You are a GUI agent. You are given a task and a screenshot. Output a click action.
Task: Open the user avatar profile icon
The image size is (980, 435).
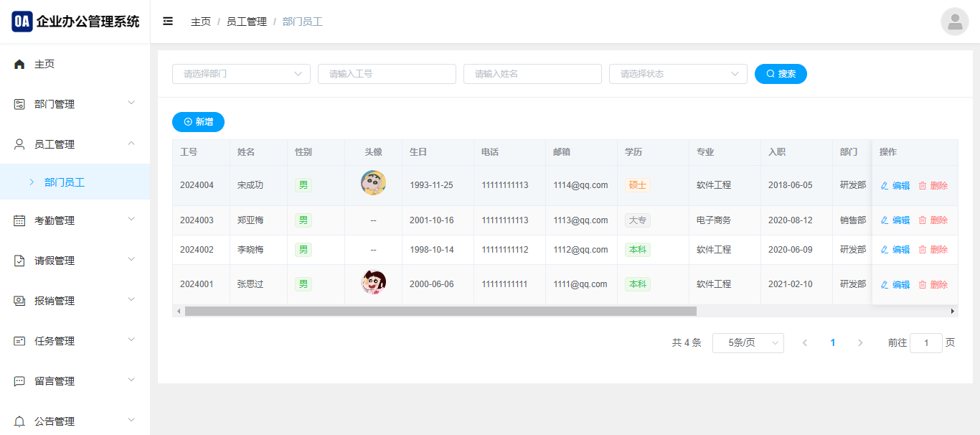(x=954, y=22)
